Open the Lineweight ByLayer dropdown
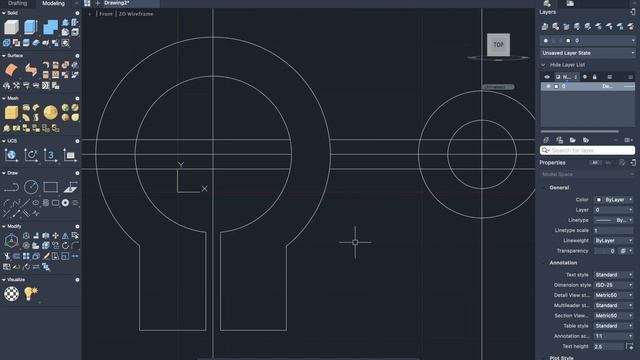This screenshot has height=360, width=640. (x=614, y=240)
